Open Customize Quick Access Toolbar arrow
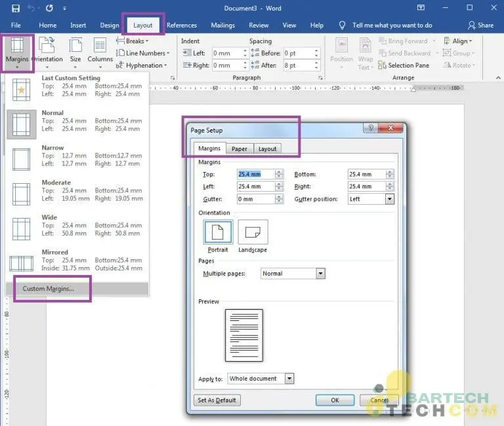 [64, 9]
